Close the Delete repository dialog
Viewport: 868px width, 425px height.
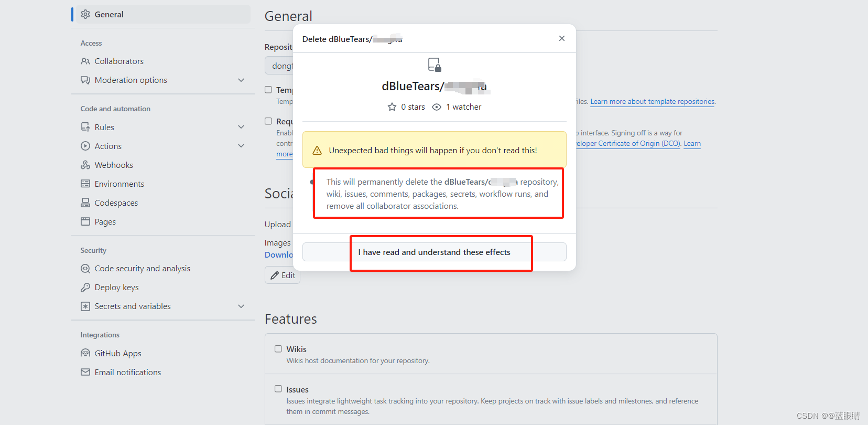[562, 38]
